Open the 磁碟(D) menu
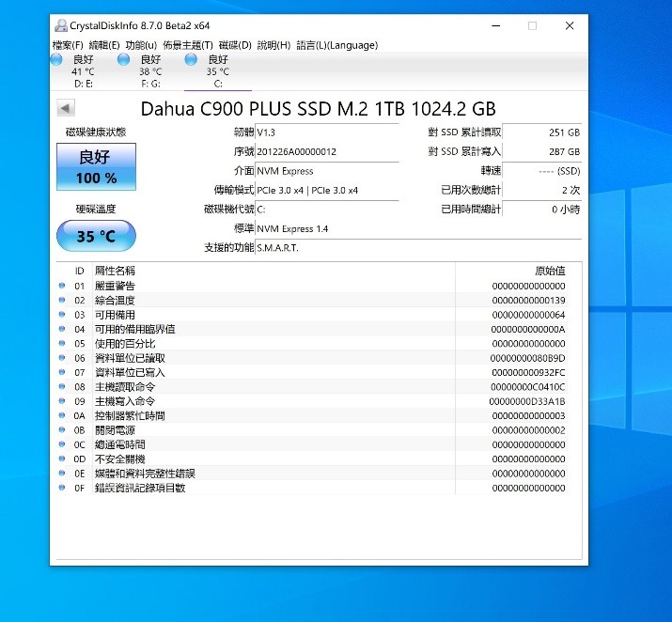The image size is (672, 622). (235, 45)
